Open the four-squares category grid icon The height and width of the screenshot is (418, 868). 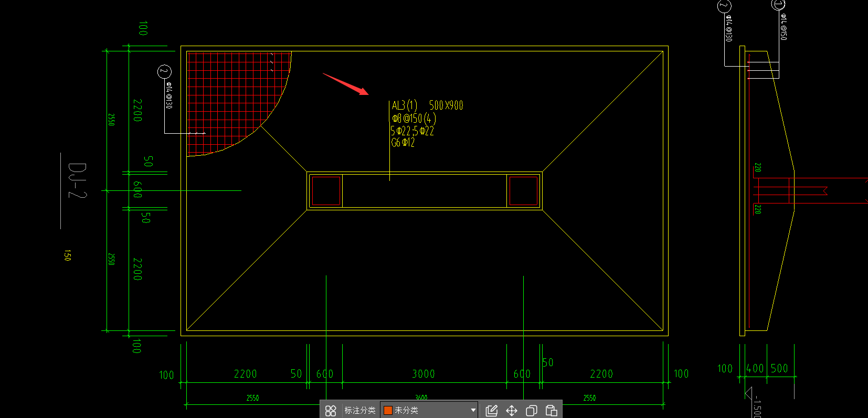[331, 411]
